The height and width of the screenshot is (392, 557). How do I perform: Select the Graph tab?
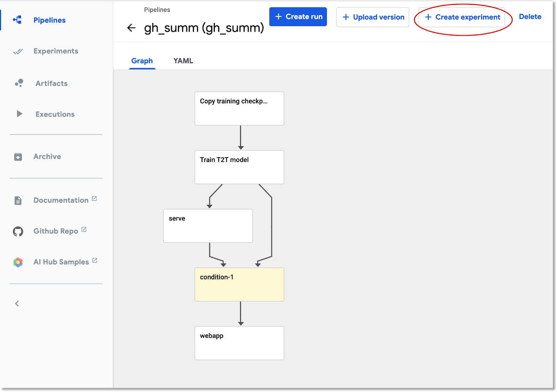[142, 61]
